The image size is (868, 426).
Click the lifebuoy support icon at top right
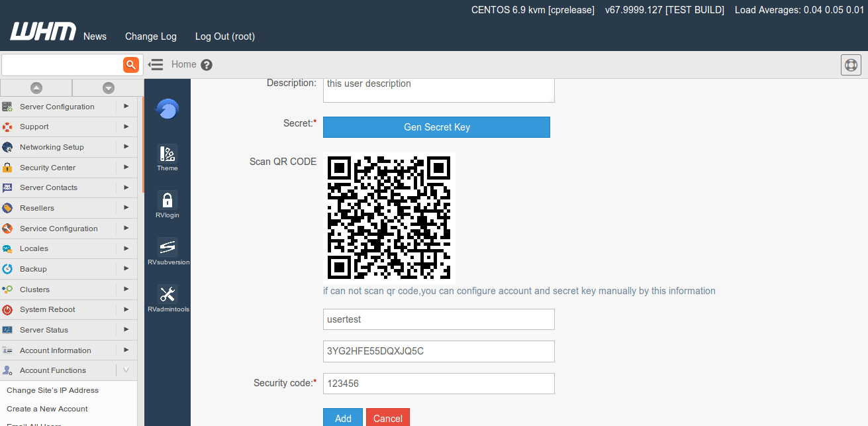pyautogui.click(x=851, y=65)
